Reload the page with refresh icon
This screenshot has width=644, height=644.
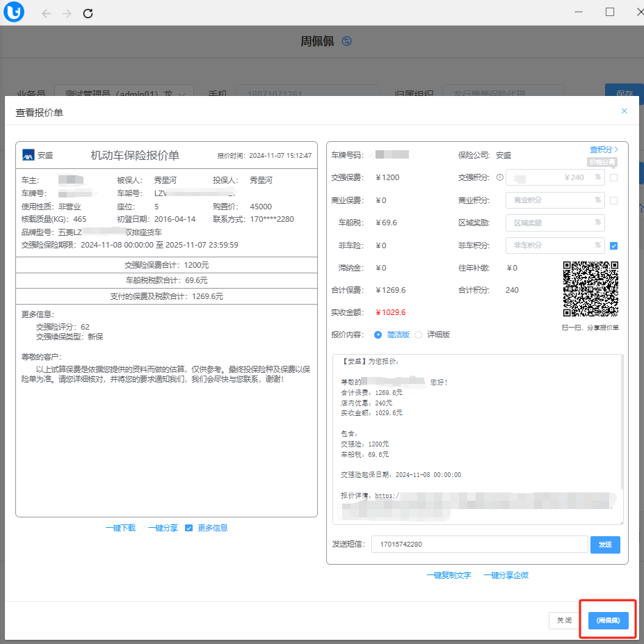point(88,13)
